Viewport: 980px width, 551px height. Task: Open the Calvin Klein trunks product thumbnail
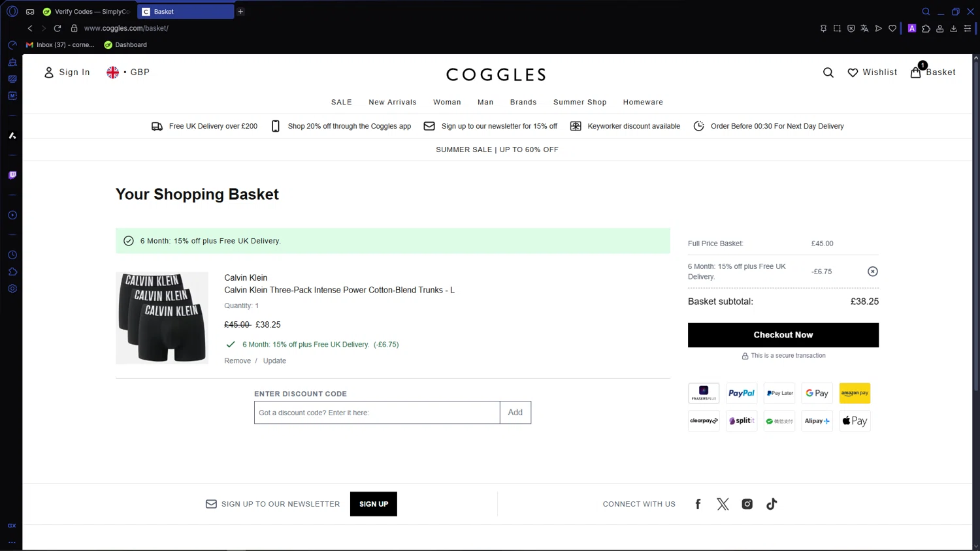[162, 318]
